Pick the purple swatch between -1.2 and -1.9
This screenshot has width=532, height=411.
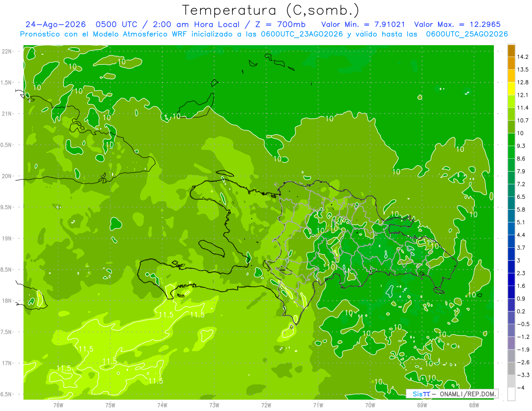tap(511, 343)
